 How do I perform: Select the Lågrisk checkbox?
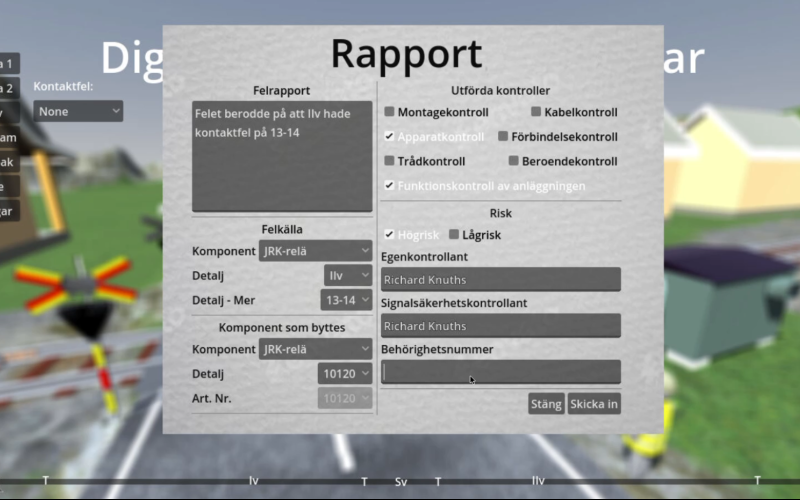[454, 234]
